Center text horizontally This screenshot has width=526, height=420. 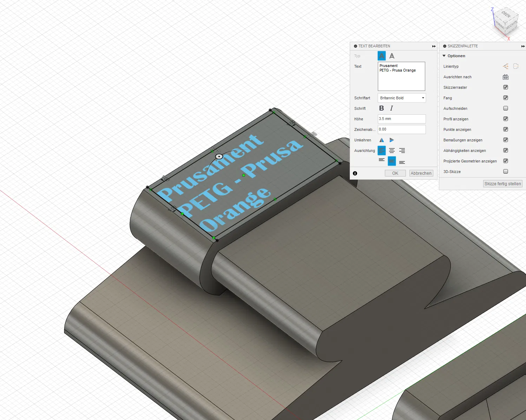click(x=392, y=151)
